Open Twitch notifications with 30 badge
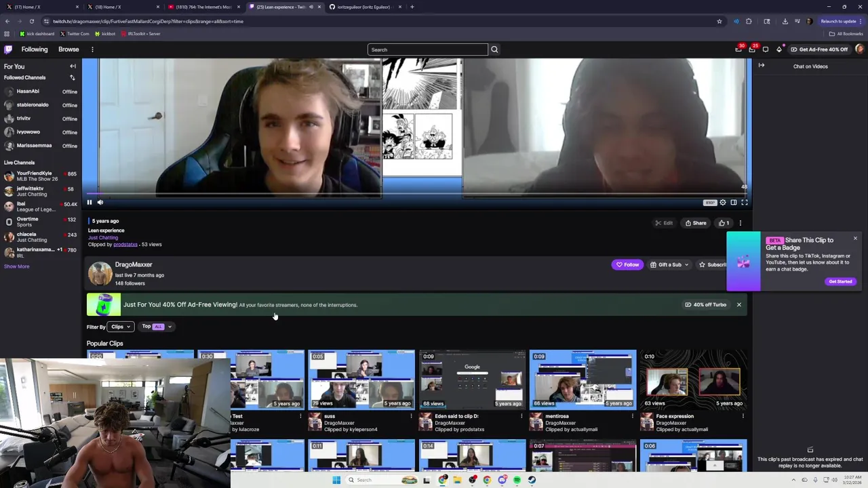The height and width of the screenshot is (488, 868). tap(738, 49)
